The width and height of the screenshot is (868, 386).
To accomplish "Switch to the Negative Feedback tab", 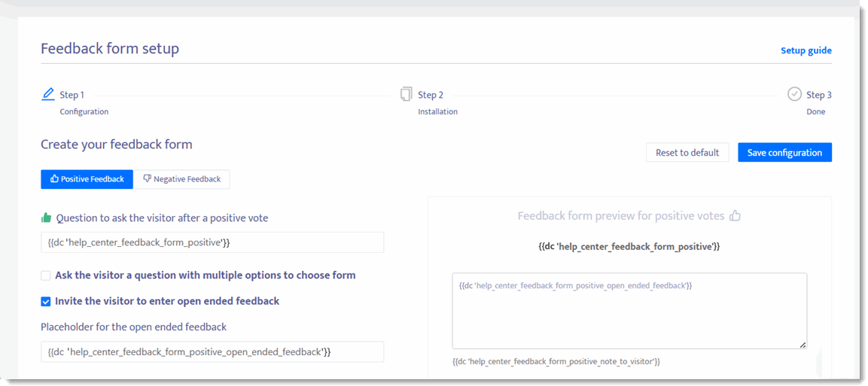I will 181,179.
